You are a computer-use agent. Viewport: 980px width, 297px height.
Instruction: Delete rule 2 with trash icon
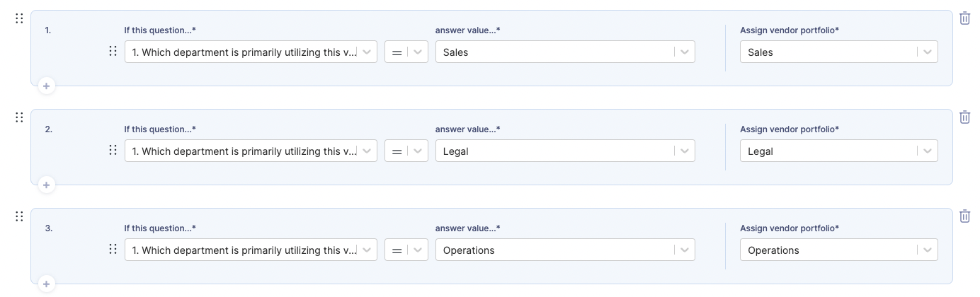964,117
